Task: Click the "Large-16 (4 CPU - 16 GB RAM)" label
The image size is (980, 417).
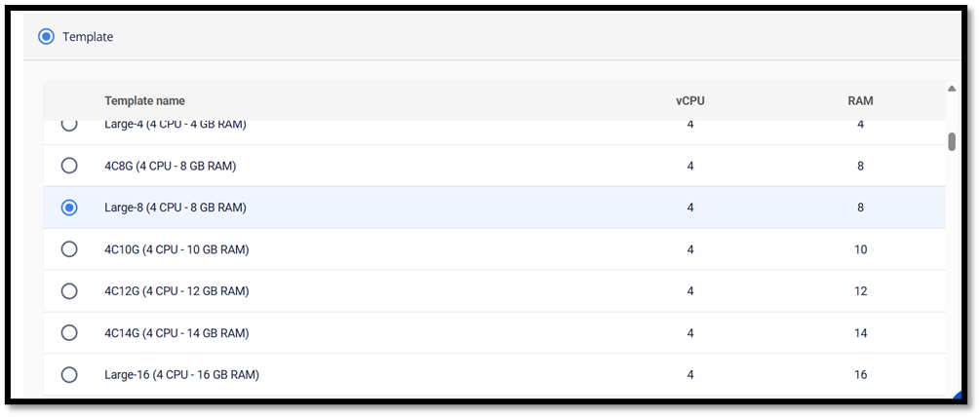Action: tap(181, 375)
